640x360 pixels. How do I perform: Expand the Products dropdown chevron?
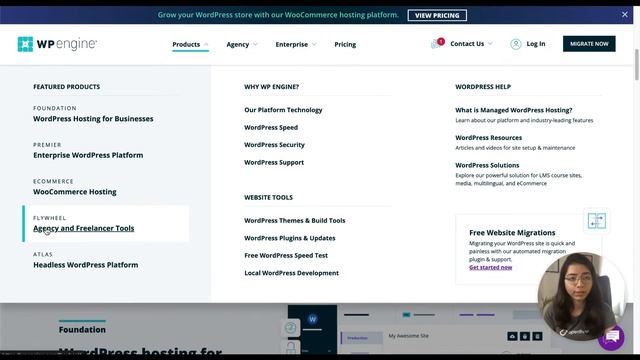coord(206,44)
